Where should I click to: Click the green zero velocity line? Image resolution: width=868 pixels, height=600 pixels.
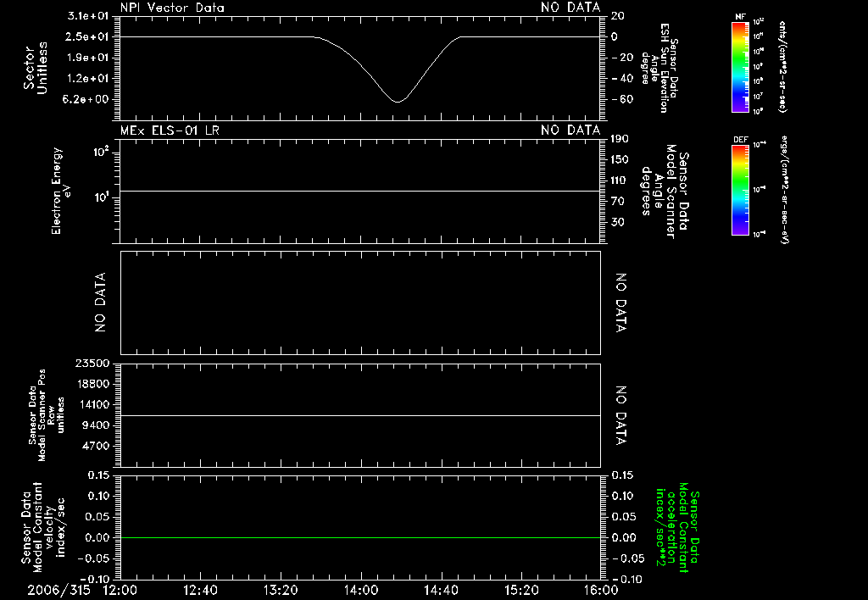(360, 537)
